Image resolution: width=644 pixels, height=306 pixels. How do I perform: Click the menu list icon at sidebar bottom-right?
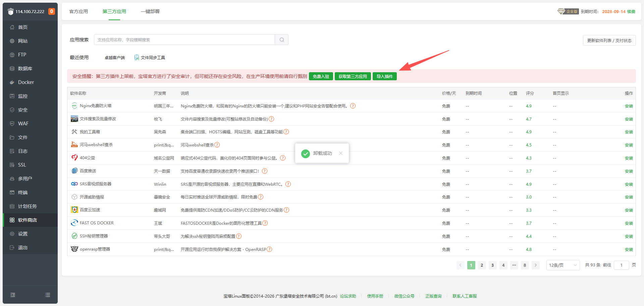[x=48, y=295]
